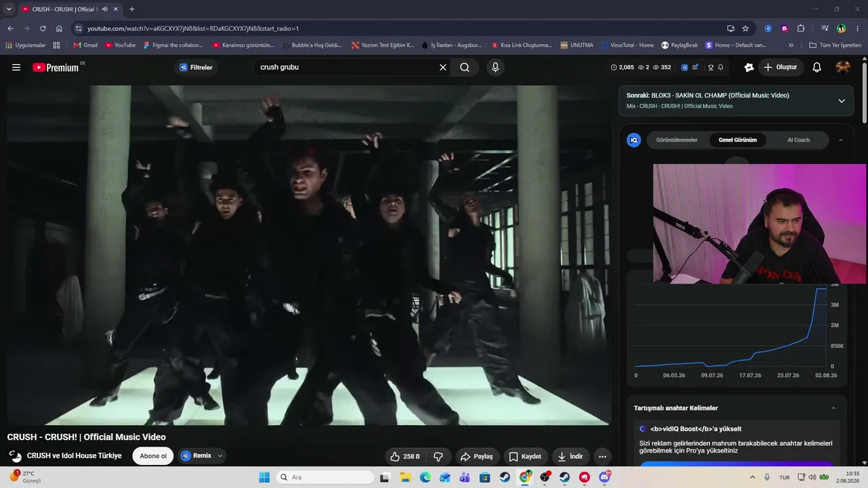Open Uygulamalar apps shortcut
This screenshot has width=868, height=488.
[26, 45]
